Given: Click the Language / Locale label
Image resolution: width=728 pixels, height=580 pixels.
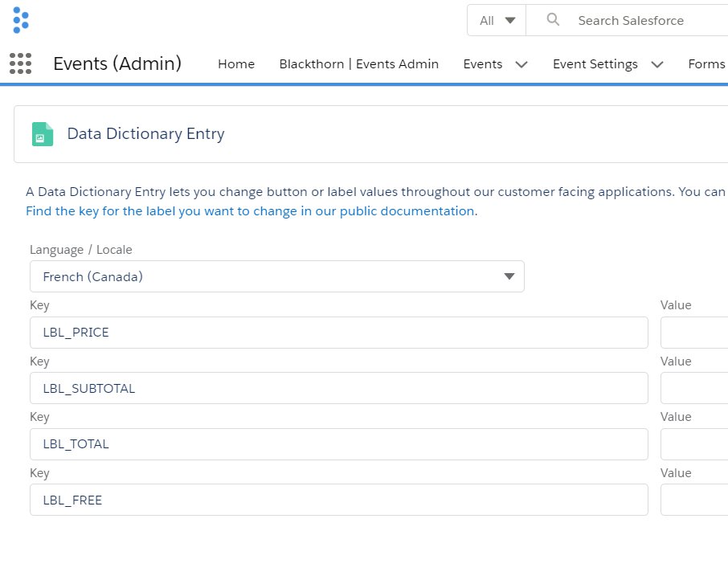Looking at the screenshot, I should 81,250.
